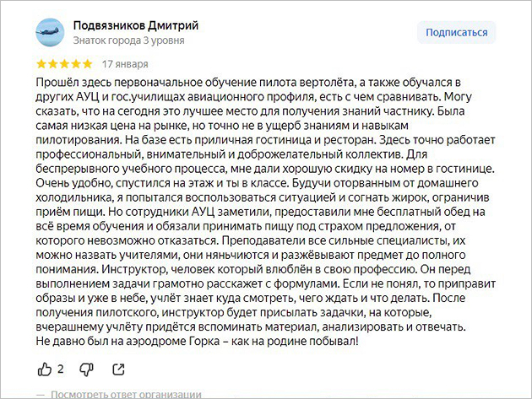Click the second star in rating
The image size is (532, 399).
click(x=54, y=64)
